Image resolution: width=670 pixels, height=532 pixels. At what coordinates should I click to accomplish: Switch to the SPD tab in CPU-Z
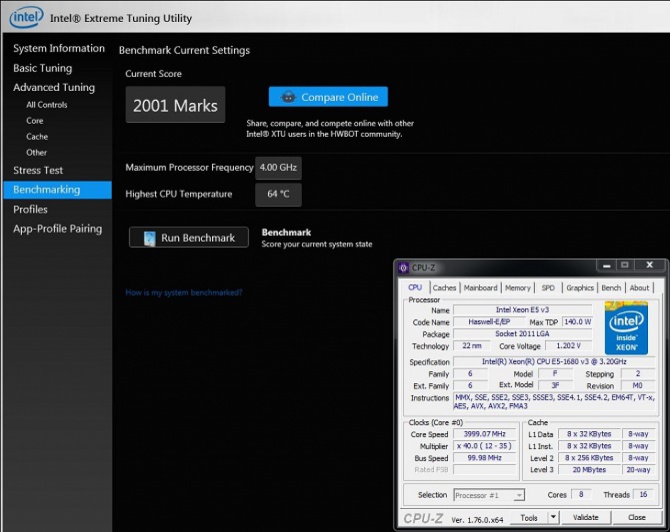tap(548, 288)
